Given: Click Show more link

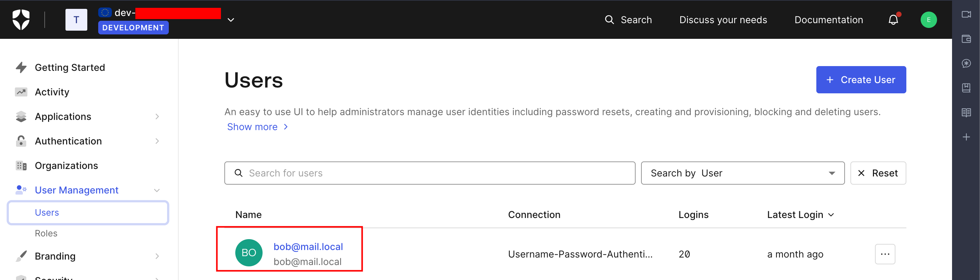Looking at the screenshot, I should tap(257, 126).
